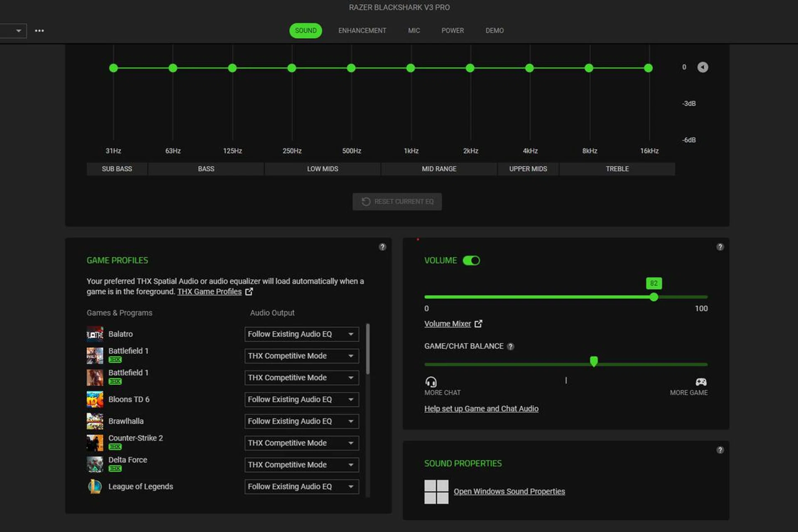This screenshot has width=798, height=532.
Task: Toggle the Volume switch off
Action: (x=471, y=261)
